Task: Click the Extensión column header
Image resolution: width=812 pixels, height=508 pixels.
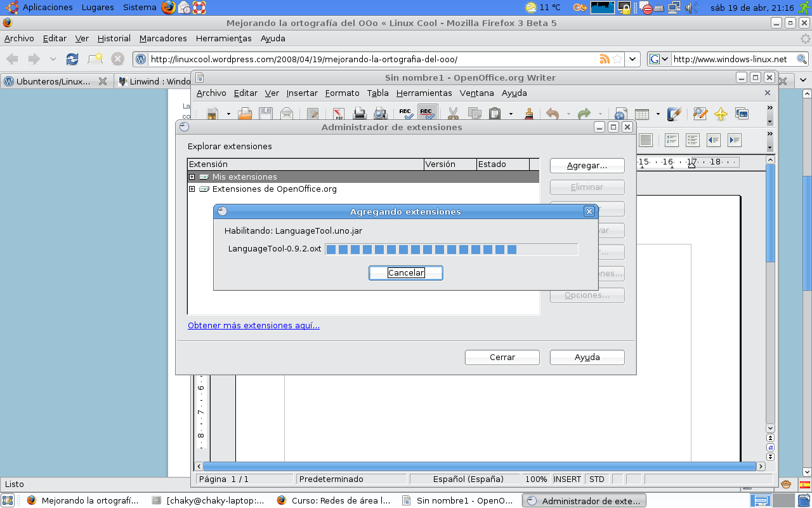Action: pyautogui.click(x=306, y=164)
